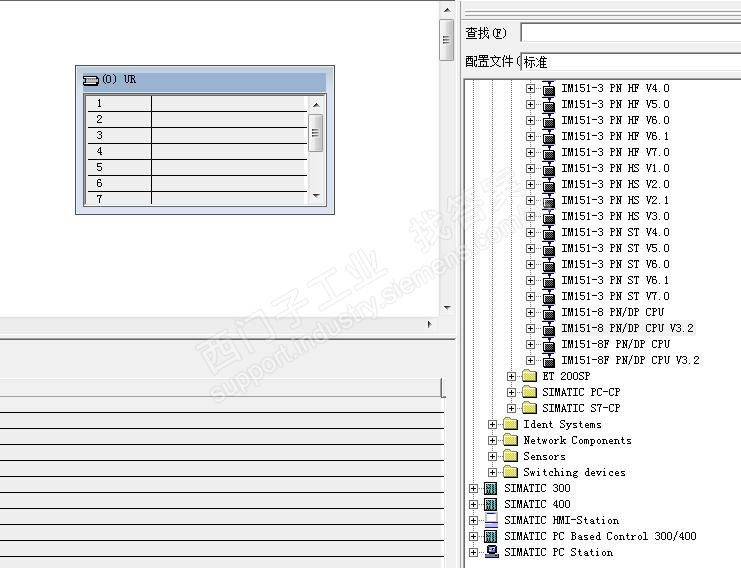
Task: Expand the IM151-8 PN/DP CPU V3.2 node
Action: tap(530, 328)
